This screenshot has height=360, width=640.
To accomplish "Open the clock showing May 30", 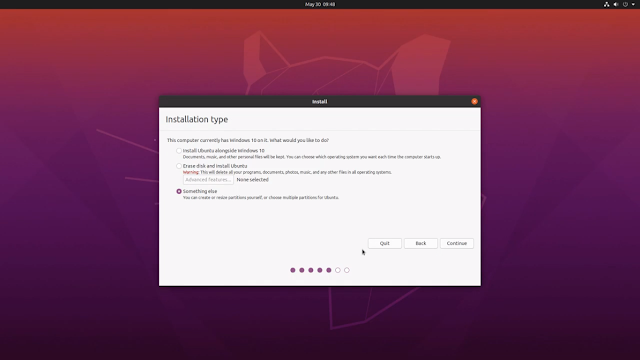I will pos(320,4).
